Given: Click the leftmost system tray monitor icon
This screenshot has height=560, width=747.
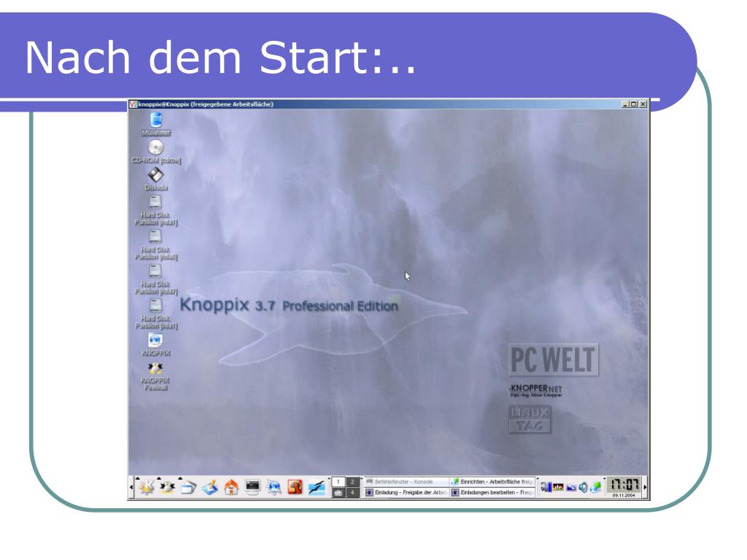Looking at the screenshot, I should 546,488.
